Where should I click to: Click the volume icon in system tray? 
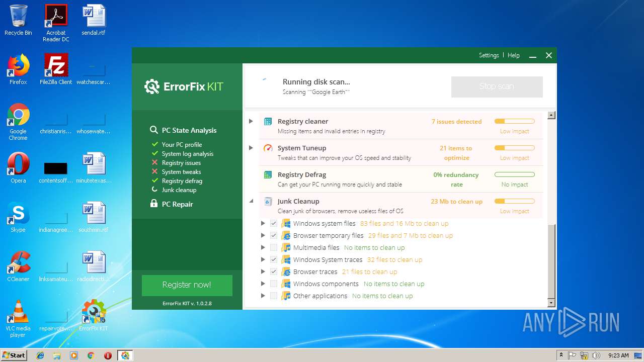click(x=596, y=355)
